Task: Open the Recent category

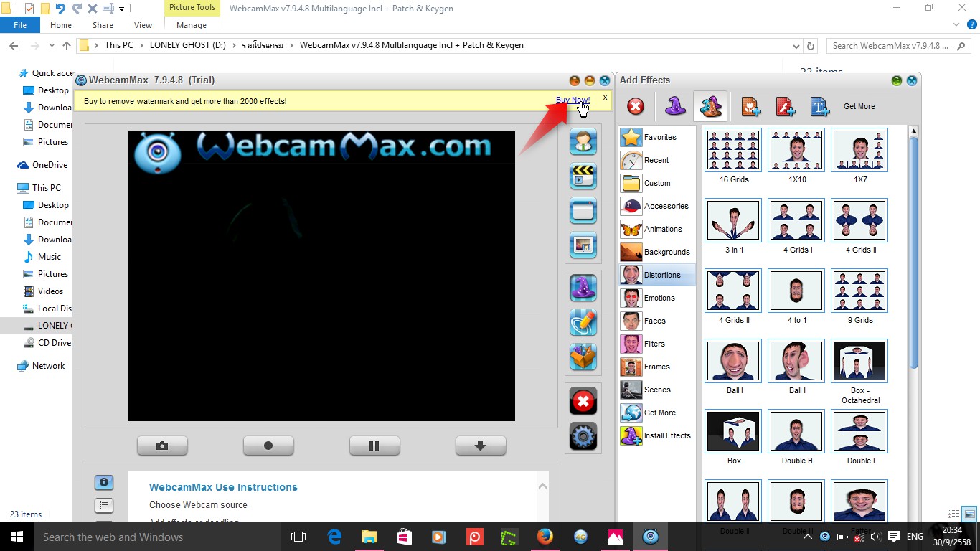Action: pyautogui.click(x=656, y=160)
